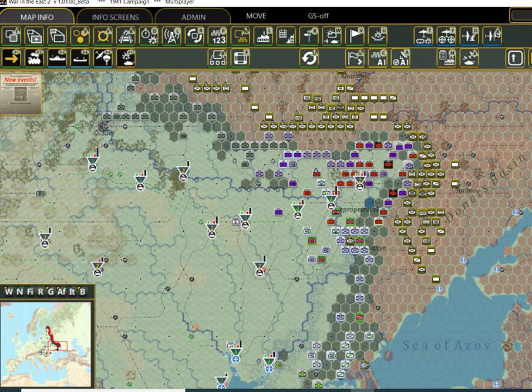This screenshot has height=392, width=532.
Task: Click the up arrow box icon
Action: [515, 58]
